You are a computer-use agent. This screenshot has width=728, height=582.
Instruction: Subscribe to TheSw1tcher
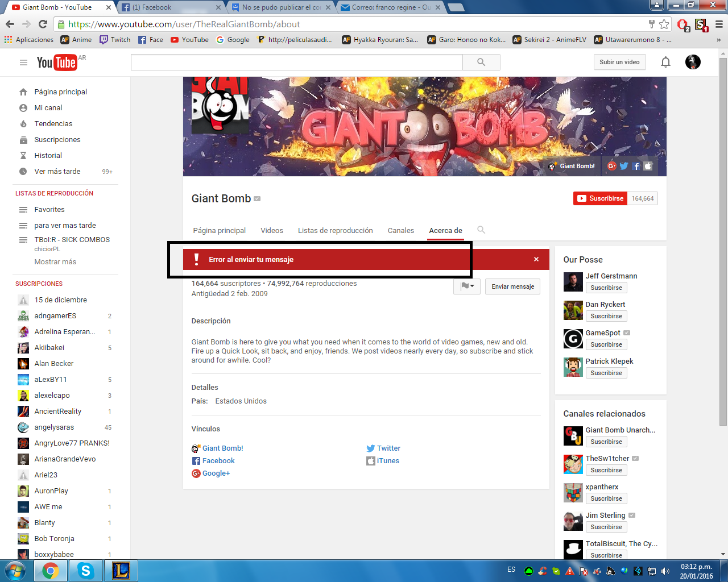(606, 470)
